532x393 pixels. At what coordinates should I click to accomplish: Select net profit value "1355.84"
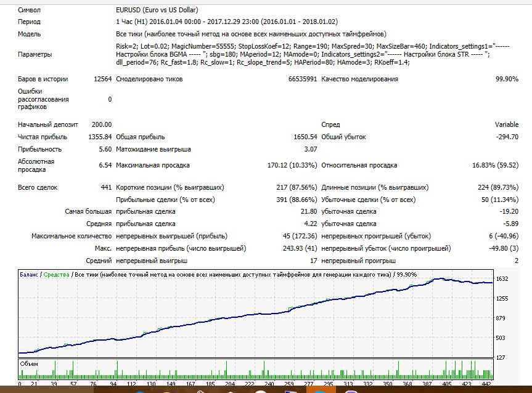pos(100,137)
